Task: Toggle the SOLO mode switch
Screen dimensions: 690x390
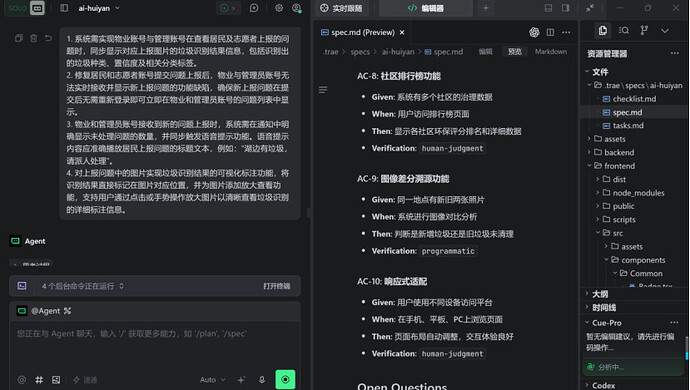Action: tap(25, 8)
